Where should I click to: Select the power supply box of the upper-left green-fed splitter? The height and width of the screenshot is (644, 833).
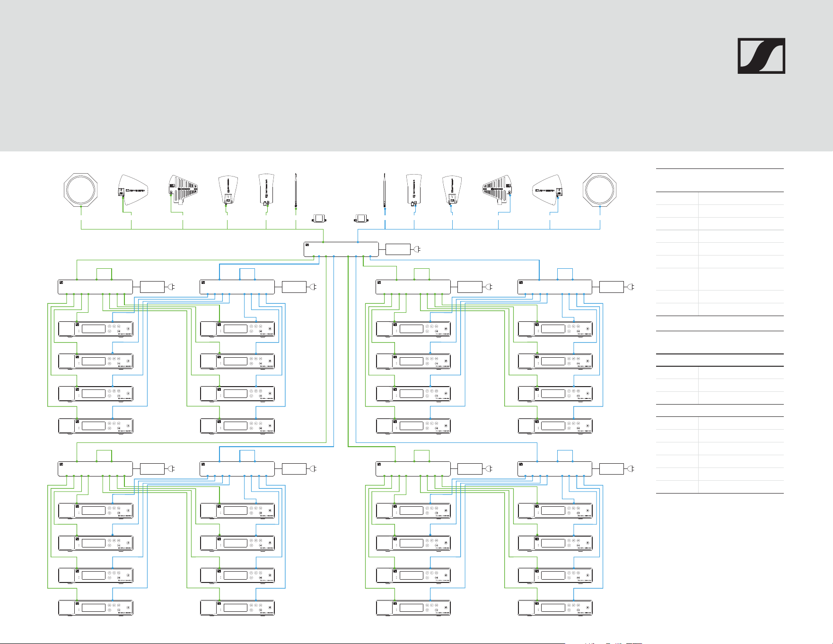pyautogui.click(x=152, y=287)
